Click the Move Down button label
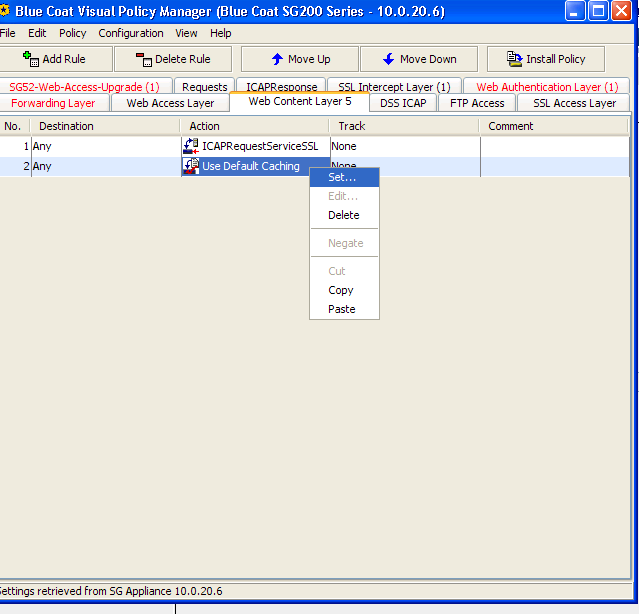This screenshot has height=614, width=639. pyautogui.click(x=428, y=59)
